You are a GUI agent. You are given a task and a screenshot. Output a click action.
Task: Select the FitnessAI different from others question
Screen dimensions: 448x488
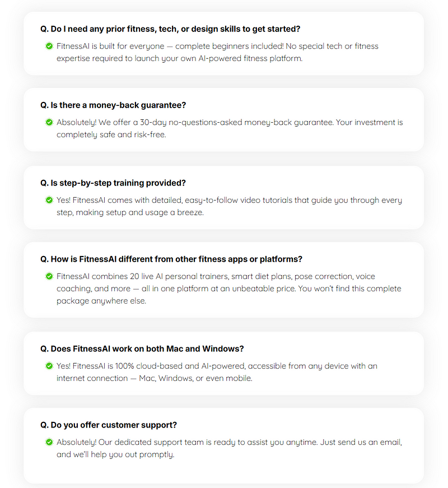pos(171,259)
